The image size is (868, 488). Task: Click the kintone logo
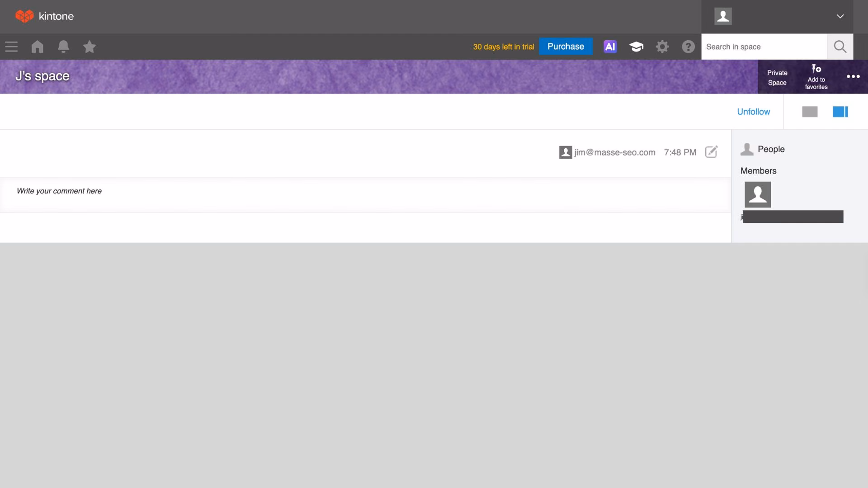coord(44,16)
